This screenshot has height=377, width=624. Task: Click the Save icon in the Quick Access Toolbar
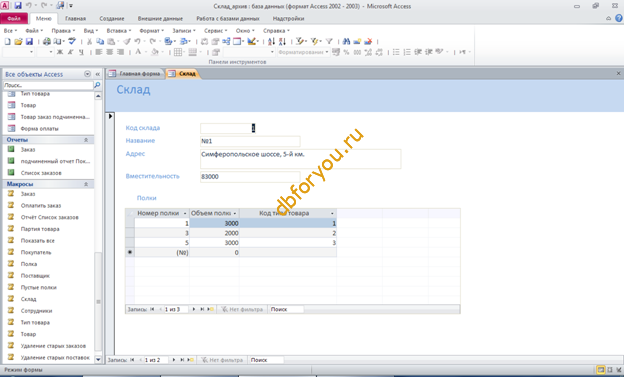18,6
